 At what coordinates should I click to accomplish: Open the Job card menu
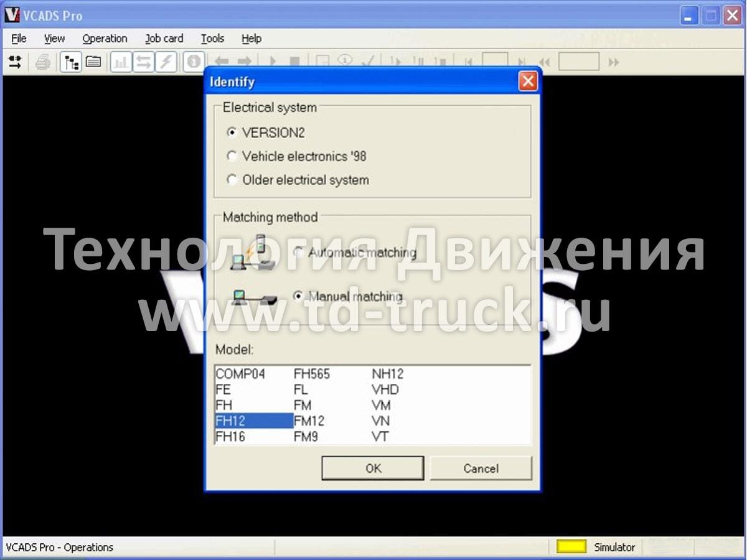point(164,38)
